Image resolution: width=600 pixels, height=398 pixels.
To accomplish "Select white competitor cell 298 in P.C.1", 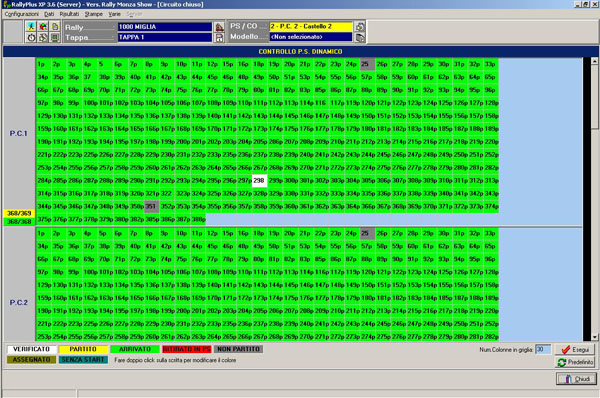I will click(x=259, y=180).
